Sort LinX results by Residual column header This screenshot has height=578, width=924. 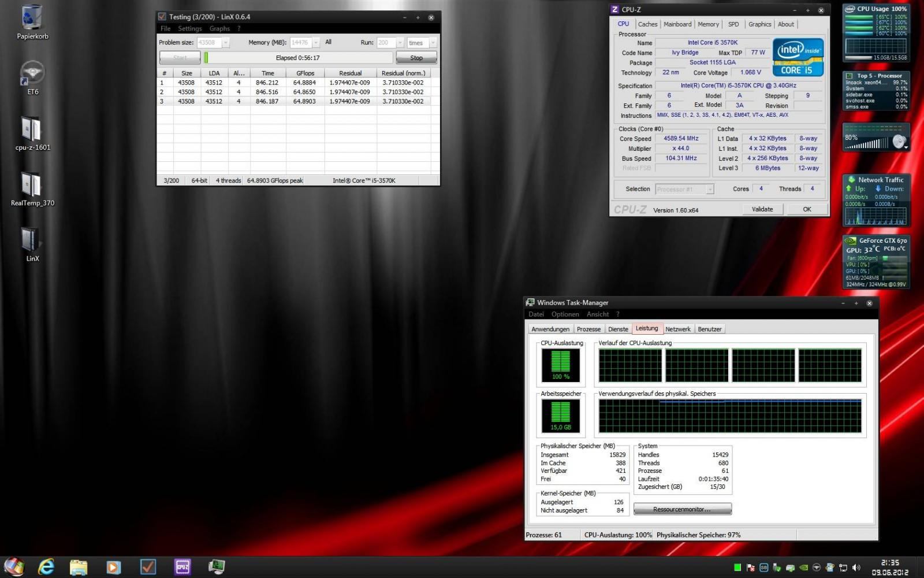click(x=350, y=73)
